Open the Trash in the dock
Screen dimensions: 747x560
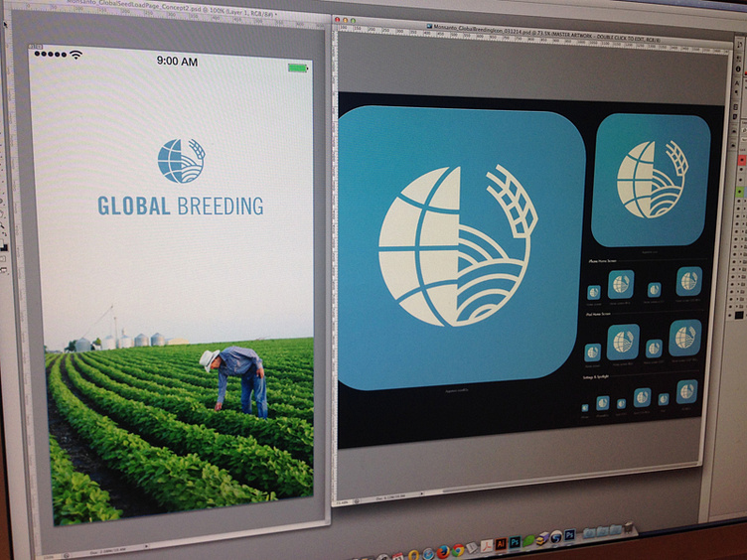coord(629,526)
